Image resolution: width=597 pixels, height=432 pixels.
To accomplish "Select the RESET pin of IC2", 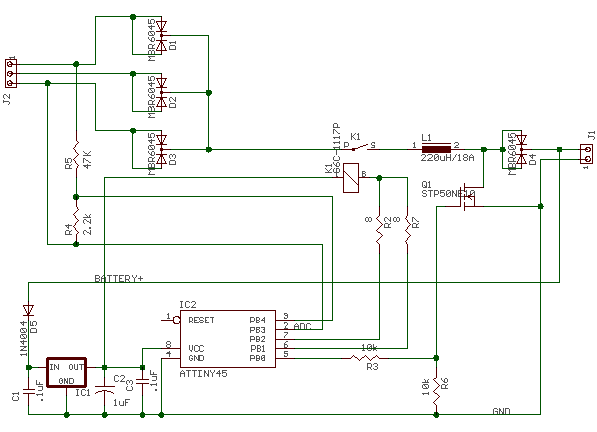I will [x=201, y=320].
